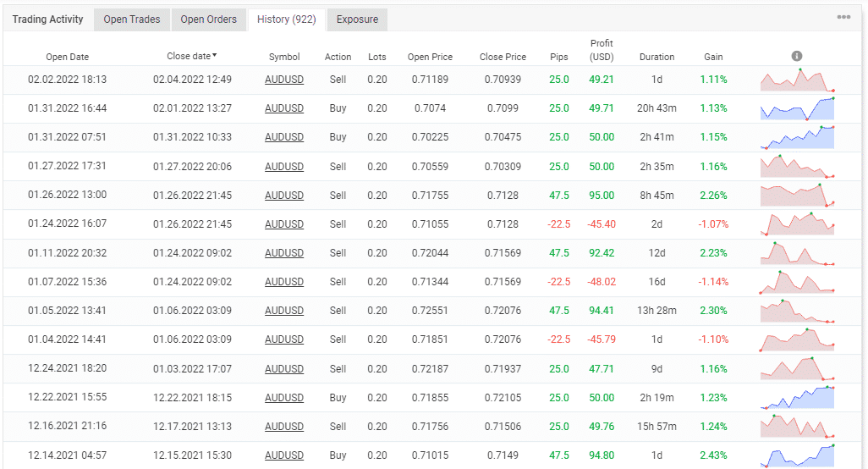Open AUDUSD link for 01.11.2022 20:32 trade

[x=284, y=253]
